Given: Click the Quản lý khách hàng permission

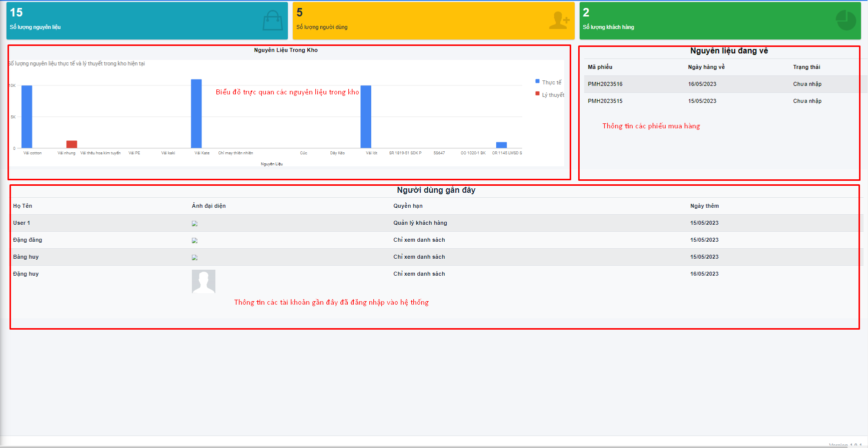Looking at the screenshot, I should point(420,223).
